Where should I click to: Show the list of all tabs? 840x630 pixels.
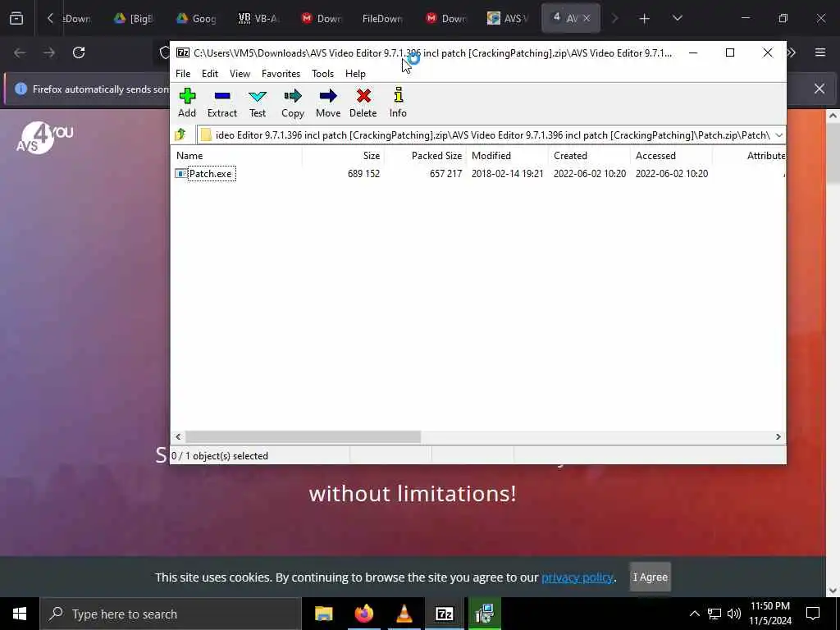(x=677, y=18)
